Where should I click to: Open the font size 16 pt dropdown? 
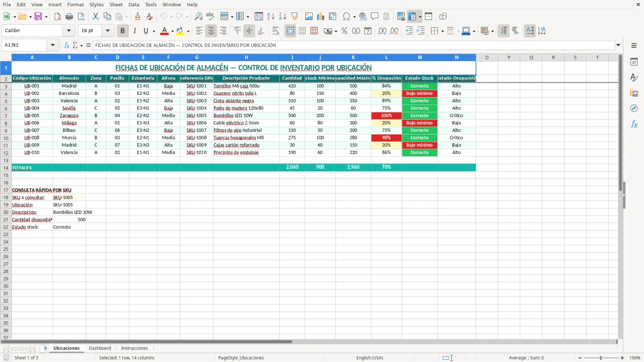pyautogui.click(x=108, y=31)
